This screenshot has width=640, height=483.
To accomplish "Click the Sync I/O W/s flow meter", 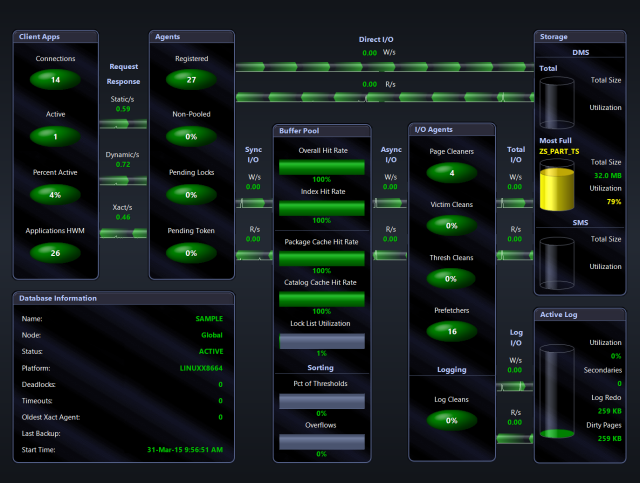I will 254,203.
